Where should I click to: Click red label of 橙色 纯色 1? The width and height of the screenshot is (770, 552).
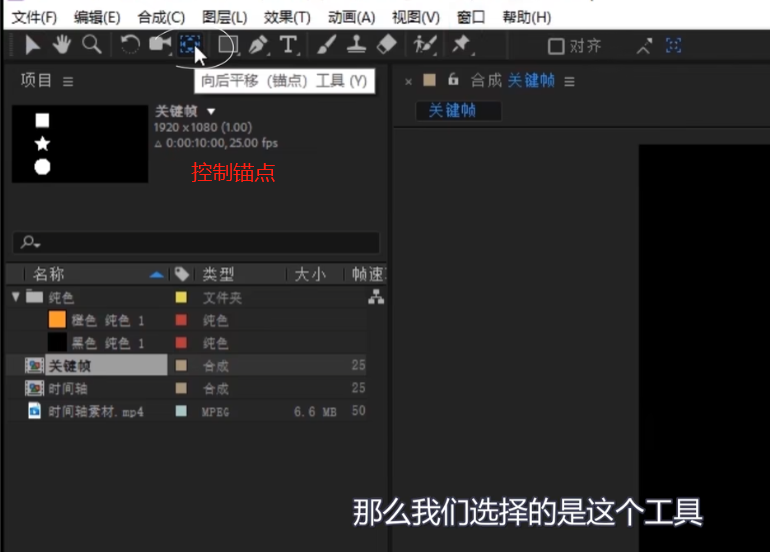point(181,320)
